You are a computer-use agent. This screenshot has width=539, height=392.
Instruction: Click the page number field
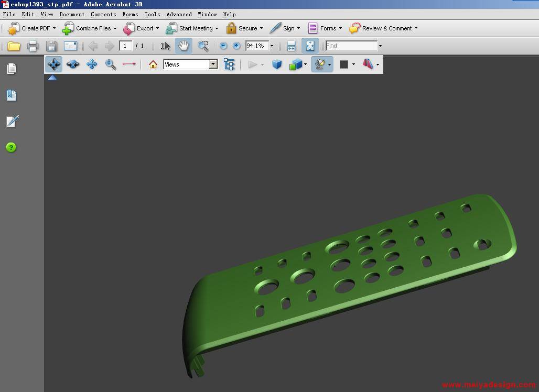125,46
